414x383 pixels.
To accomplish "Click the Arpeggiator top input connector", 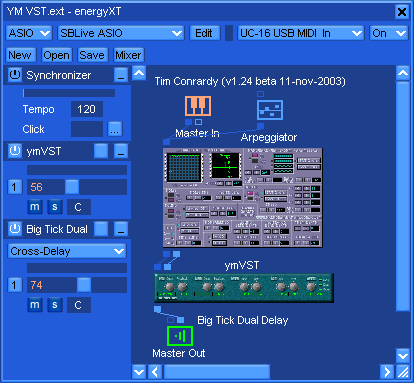I will (260, 94).
